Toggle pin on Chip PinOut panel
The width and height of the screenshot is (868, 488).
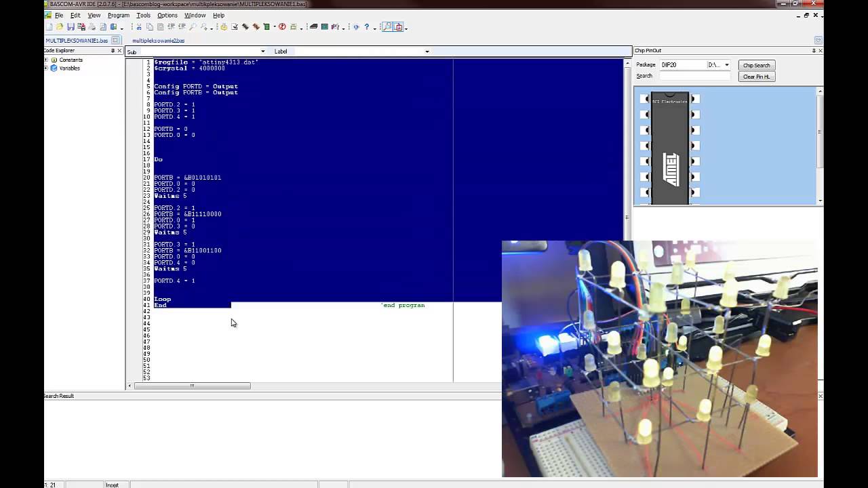tap(814, 51)
